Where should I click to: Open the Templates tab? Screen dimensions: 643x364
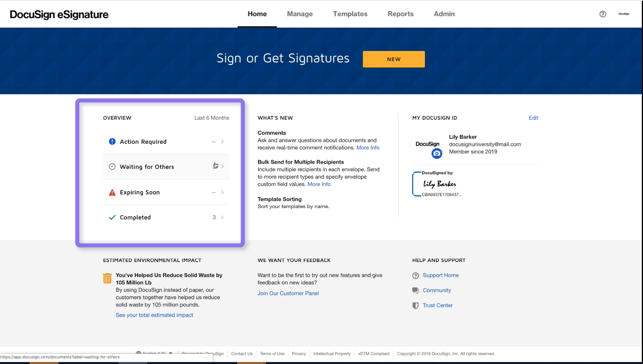click(350, 14)
